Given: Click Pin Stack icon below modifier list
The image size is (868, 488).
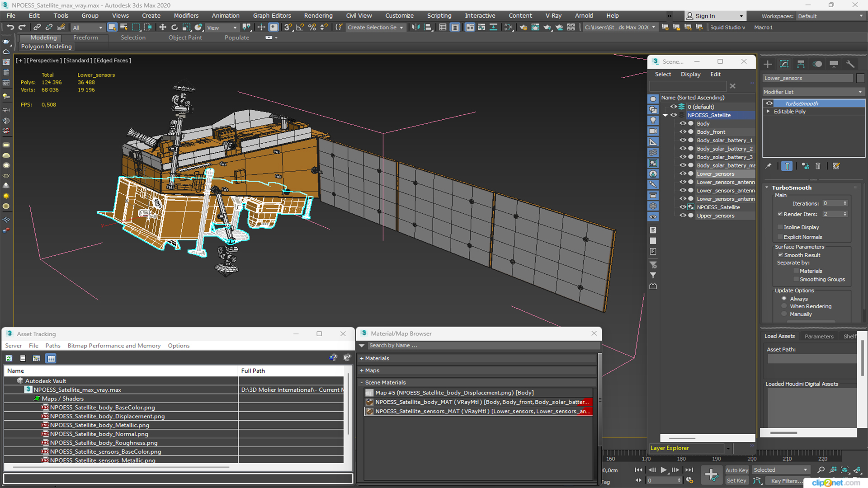Looking at the screenshot, I should (x=769, y=166).
